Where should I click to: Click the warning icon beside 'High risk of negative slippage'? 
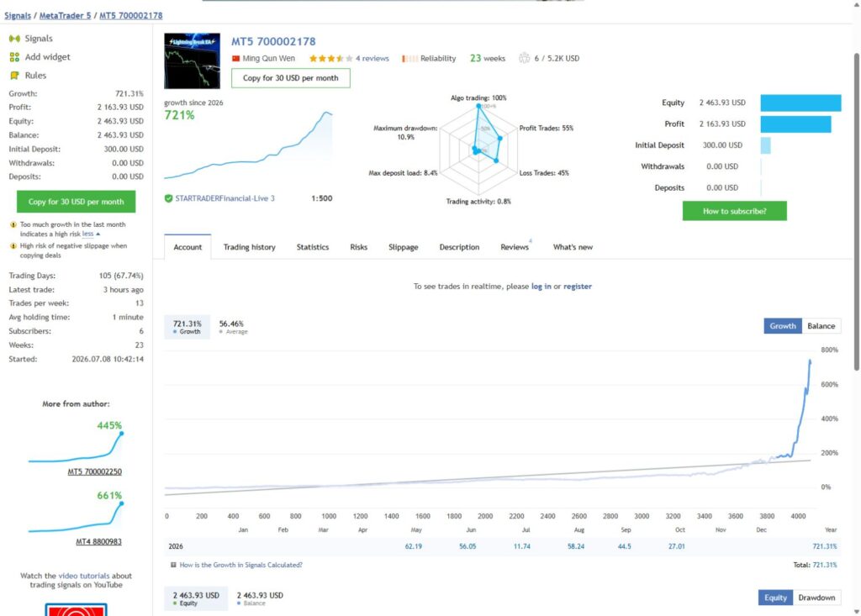(13, 246)
